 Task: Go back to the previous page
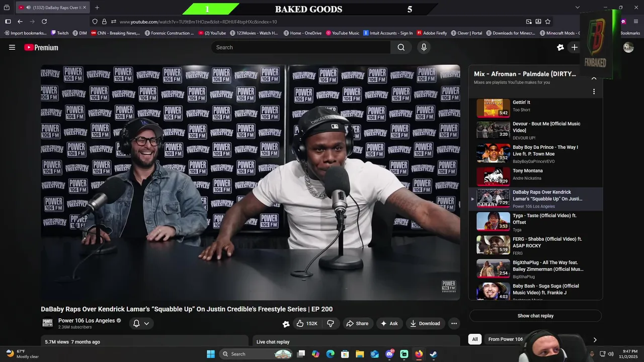[20, 22]
